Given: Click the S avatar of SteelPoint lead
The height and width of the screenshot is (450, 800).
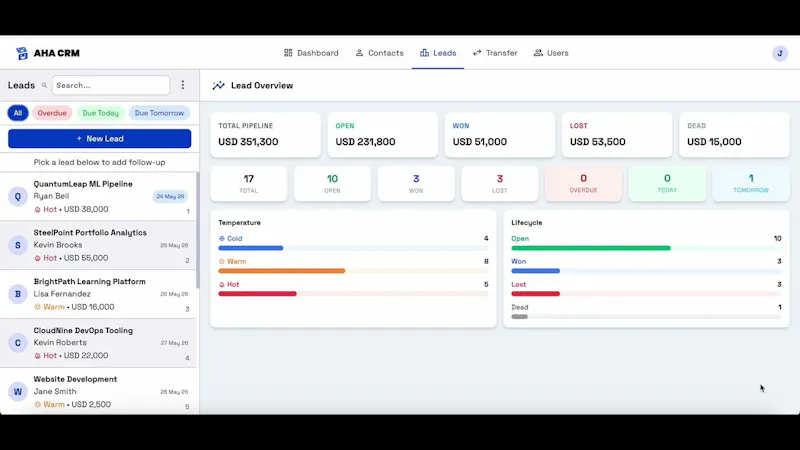Looking at the screenshot, I should pyautogui.click(x=18, y=245).
